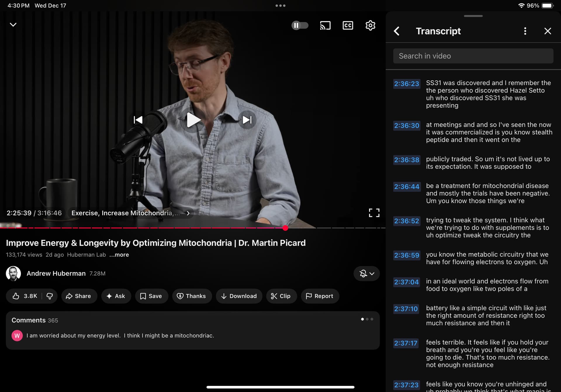Enter fullscreen mode
The image size is (561, 392).
tap(374, 213)
